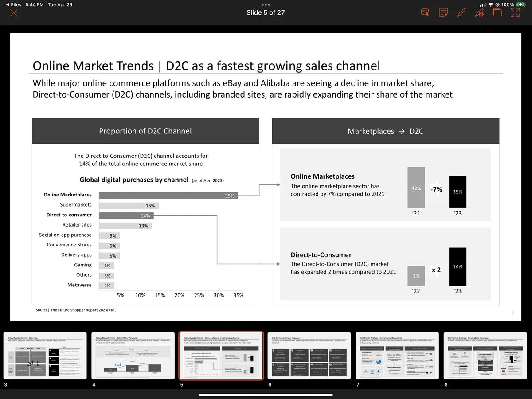Open slide 3 thumbnail, Online Market Overview
The image size is (532, 399).
(45, 356)
